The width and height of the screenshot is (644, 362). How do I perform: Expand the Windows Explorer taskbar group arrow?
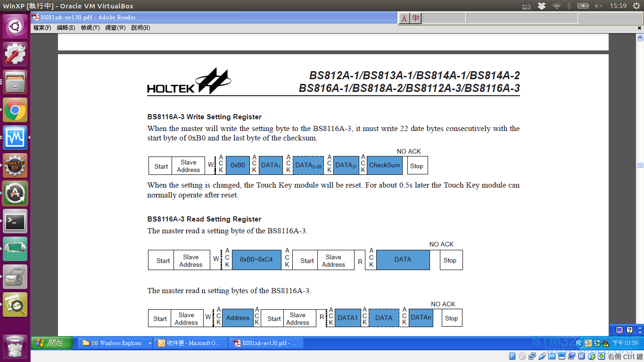click(x=150, y=343)
